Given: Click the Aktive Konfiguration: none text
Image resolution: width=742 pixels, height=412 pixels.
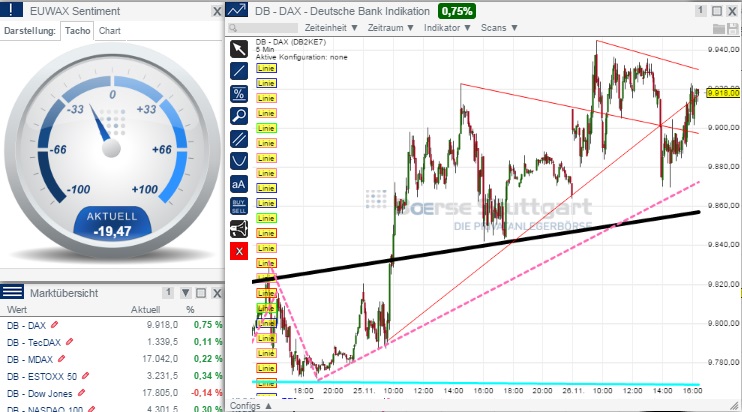Looking at the screenshot, I should [x=301, y=57].
